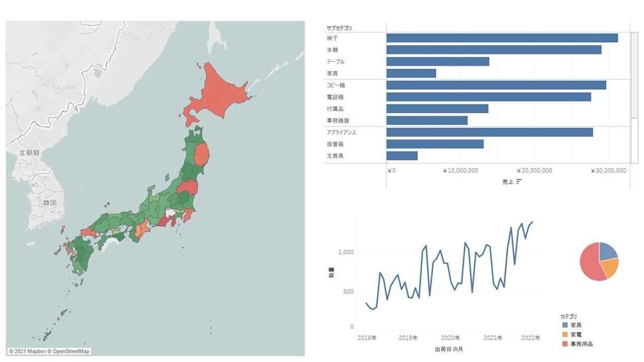Click the blue 家具 legend color swatch
644x362 pixels.
pos(565,326)
